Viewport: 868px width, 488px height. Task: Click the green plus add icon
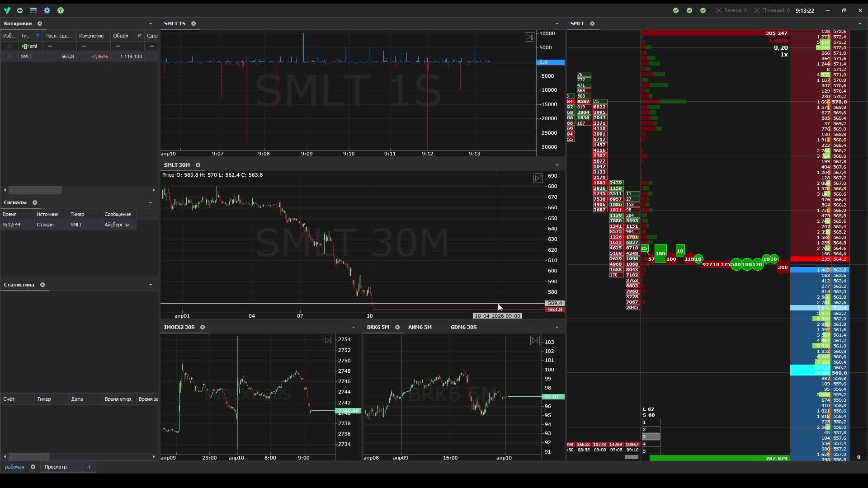(x=20, y=10)
